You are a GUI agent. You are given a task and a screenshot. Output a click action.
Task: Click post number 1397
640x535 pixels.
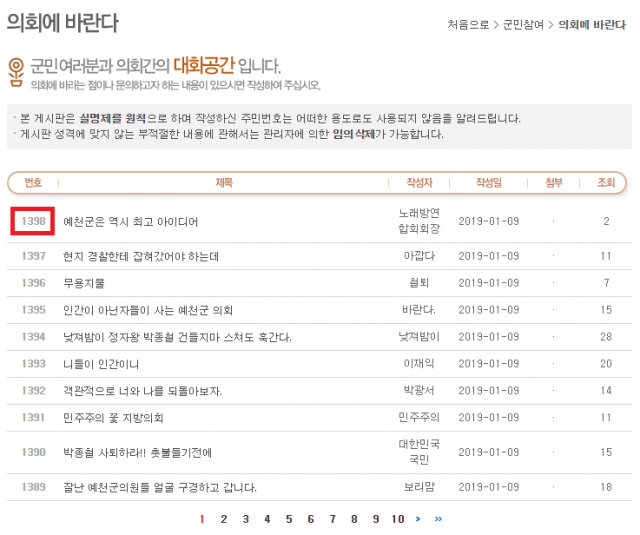33,256
